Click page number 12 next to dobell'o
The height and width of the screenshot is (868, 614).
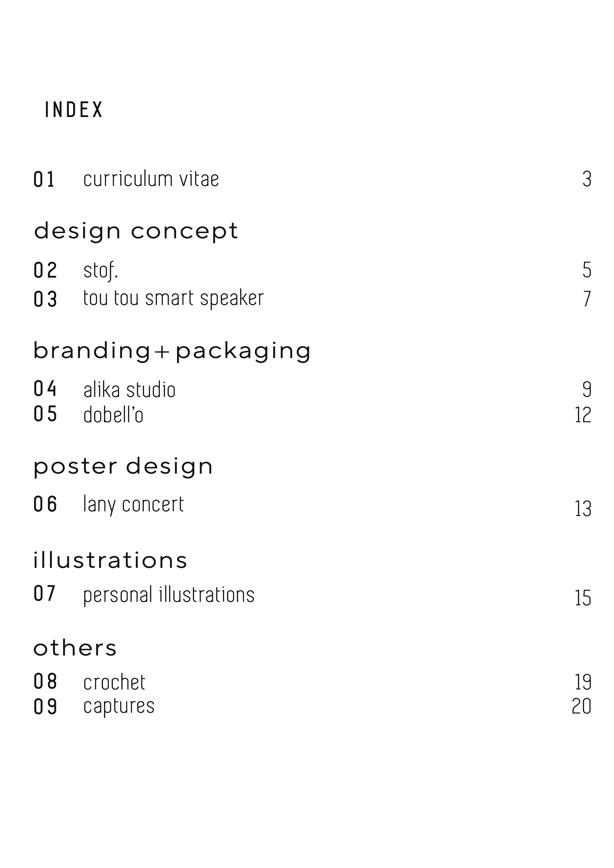coord(583,415)
